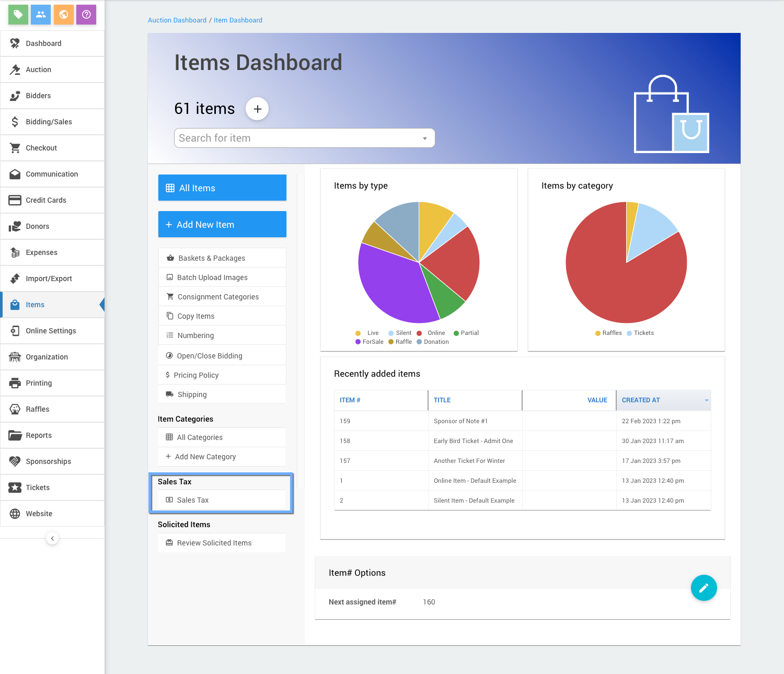Screen dimensions: 784x674
Task: Toggle the Tickets legend in Items by category
Action: pyautogui.click(x=640, y=333)
